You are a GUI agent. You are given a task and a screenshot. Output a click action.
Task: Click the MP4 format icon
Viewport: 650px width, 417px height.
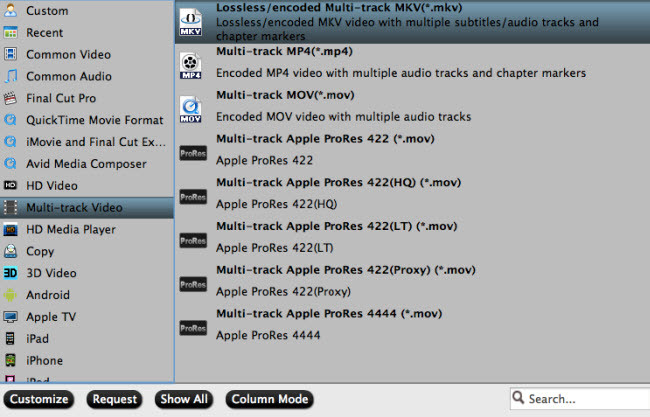click(x=191, y=66)
